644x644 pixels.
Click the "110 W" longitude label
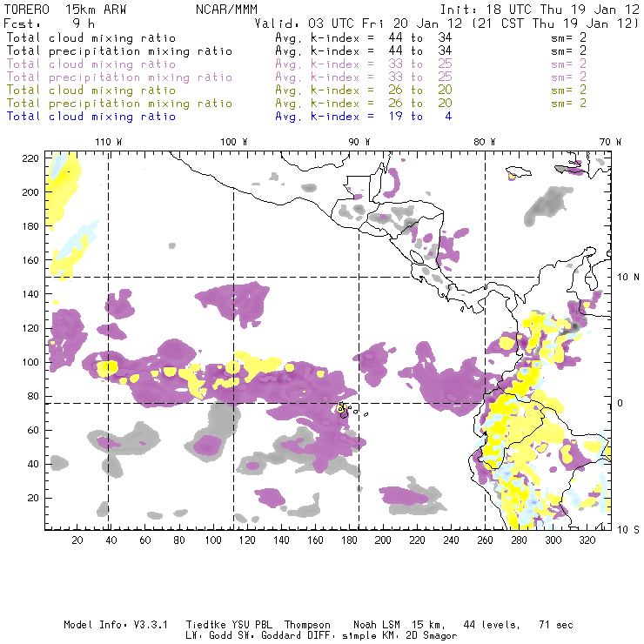click(x=109, y=142)
